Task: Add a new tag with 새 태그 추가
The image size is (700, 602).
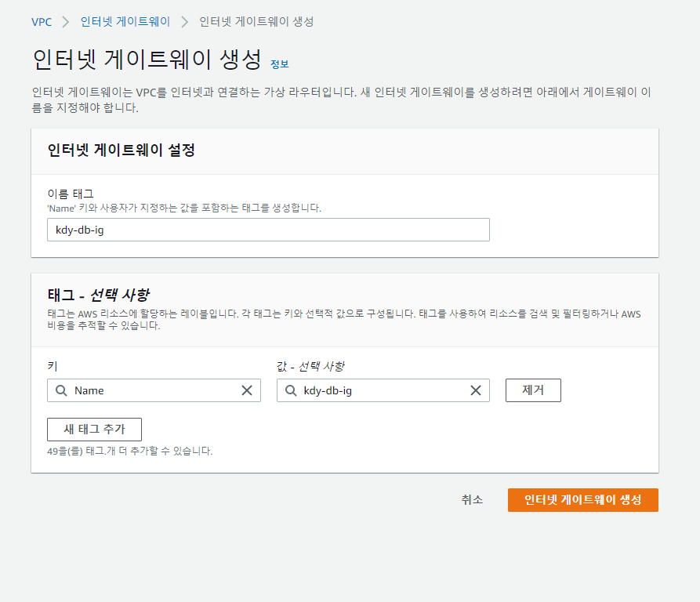Action: 94,430
